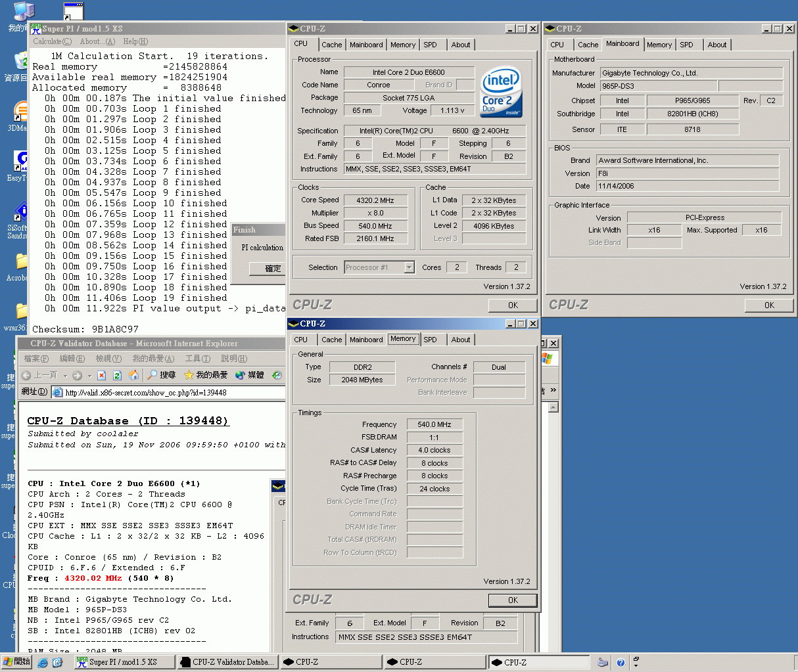Select the motherboard model value 965P-DS3
The width and height of the screenshot is (798, 672).
tap(658, 86)
